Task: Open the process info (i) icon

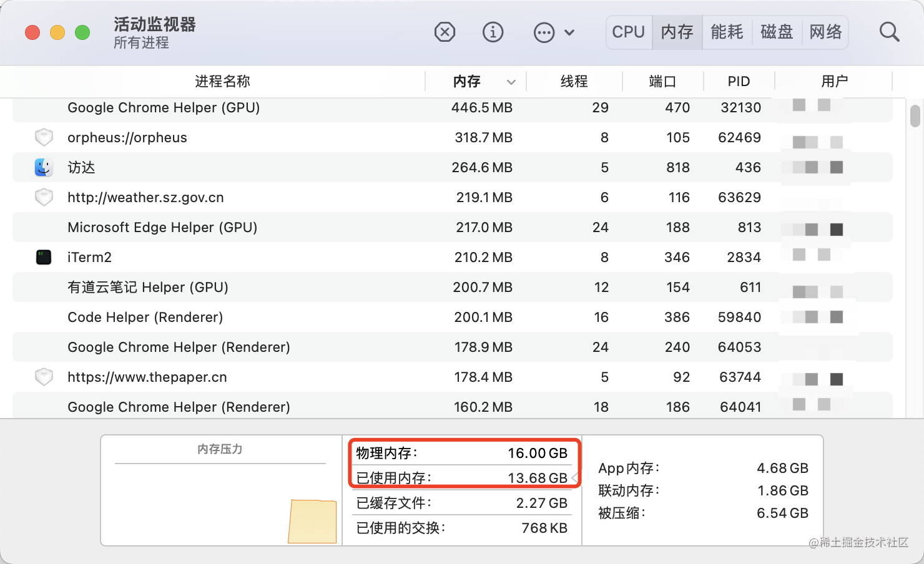Action: tap(493, 32)
